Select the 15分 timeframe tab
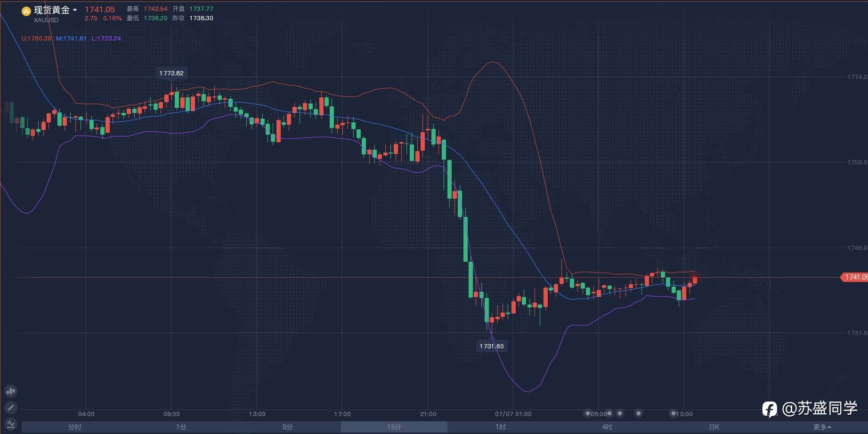This screenshot has height=434, width=868. click(394, 427)
